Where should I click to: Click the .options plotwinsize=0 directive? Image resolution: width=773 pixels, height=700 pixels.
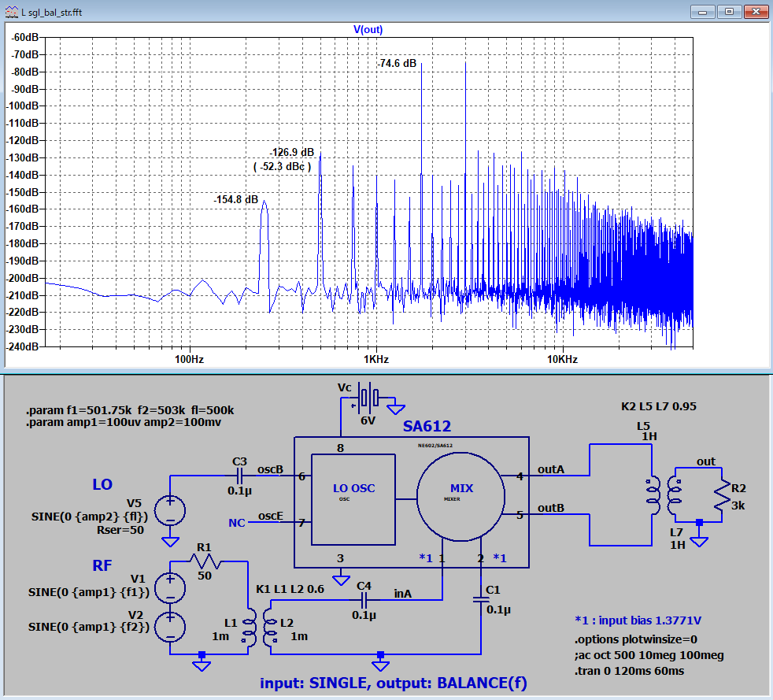(636, 639)
